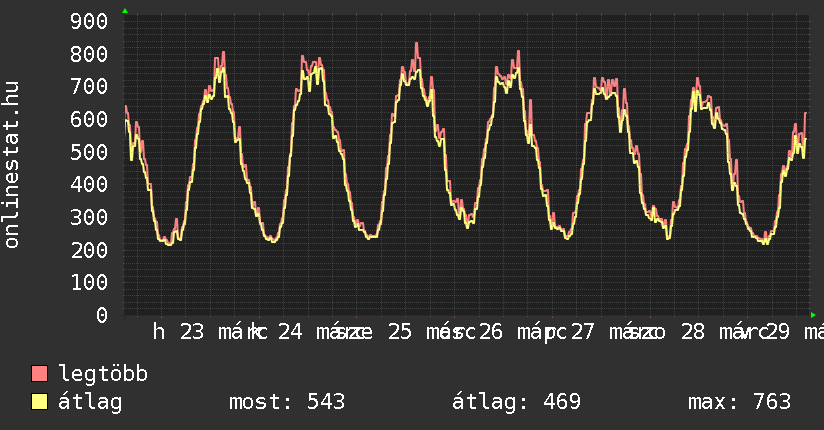
Task: Select the legtöbb legend label
Action: [x=103, y=375]
